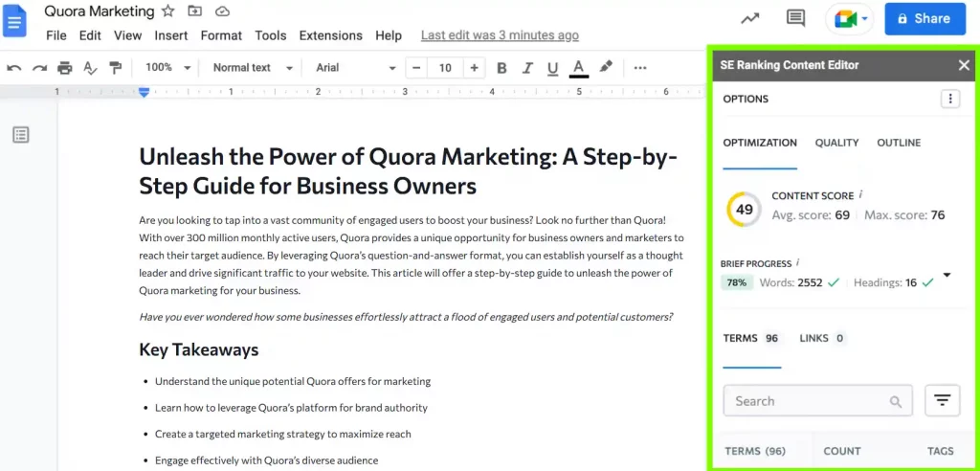Increase font size with plus button

[x=475, y=68]
